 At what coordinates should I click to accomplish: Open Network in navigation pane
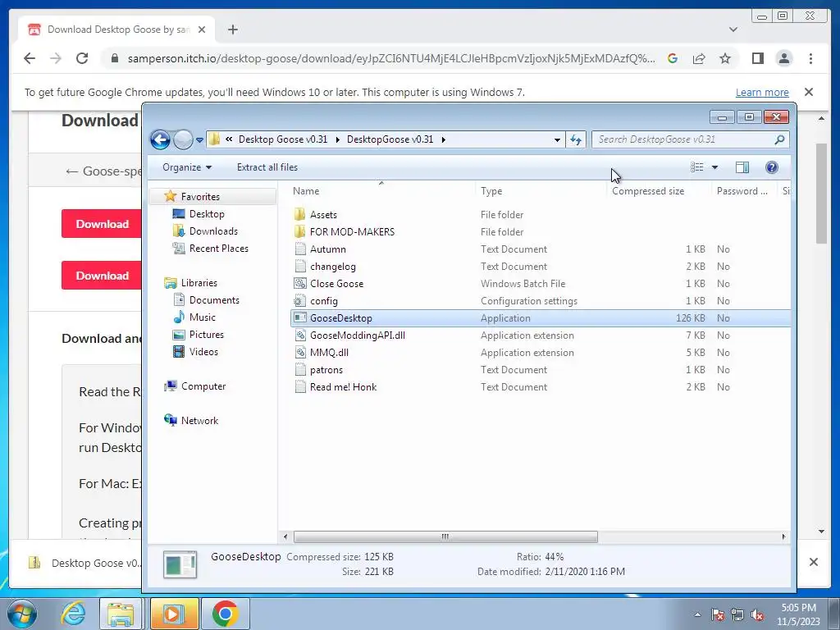(x=199, y=421)
